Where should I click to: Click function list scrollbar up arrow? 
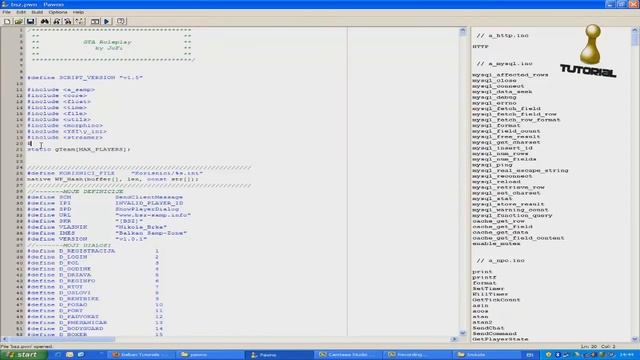635,30
